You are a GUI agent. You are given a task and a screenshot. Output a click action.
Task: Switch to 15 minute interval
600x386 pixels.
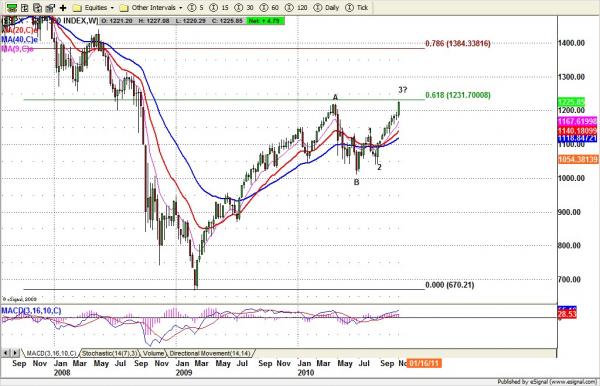pos(219,8)
